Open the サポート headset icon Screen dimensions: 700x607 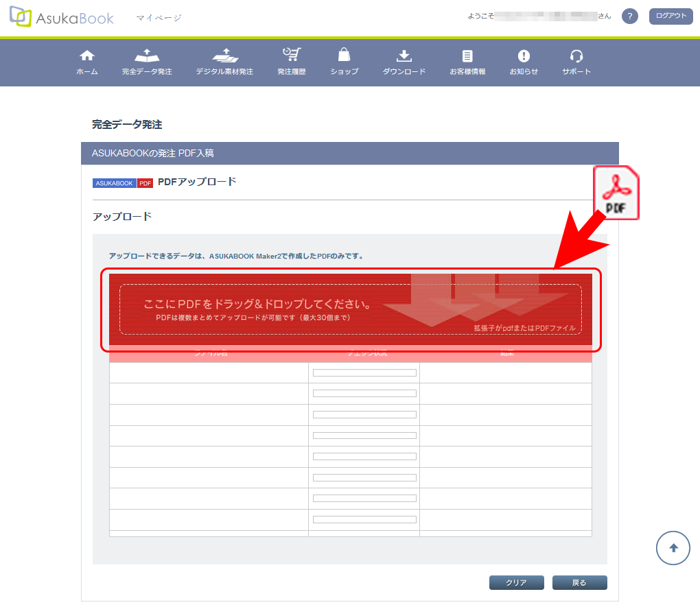point(576,56)
